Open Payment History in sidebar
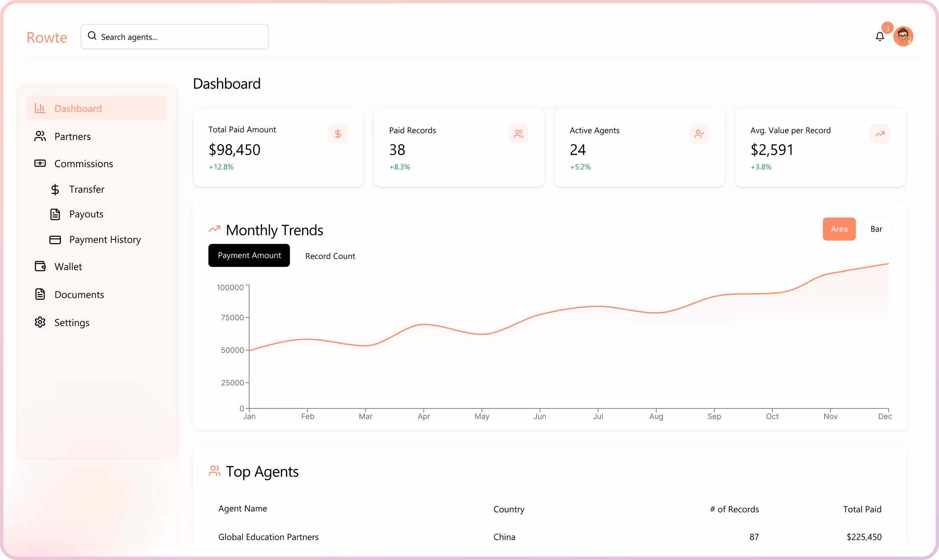This screenshot has width=939, height=560. click(x=105, y=240)
